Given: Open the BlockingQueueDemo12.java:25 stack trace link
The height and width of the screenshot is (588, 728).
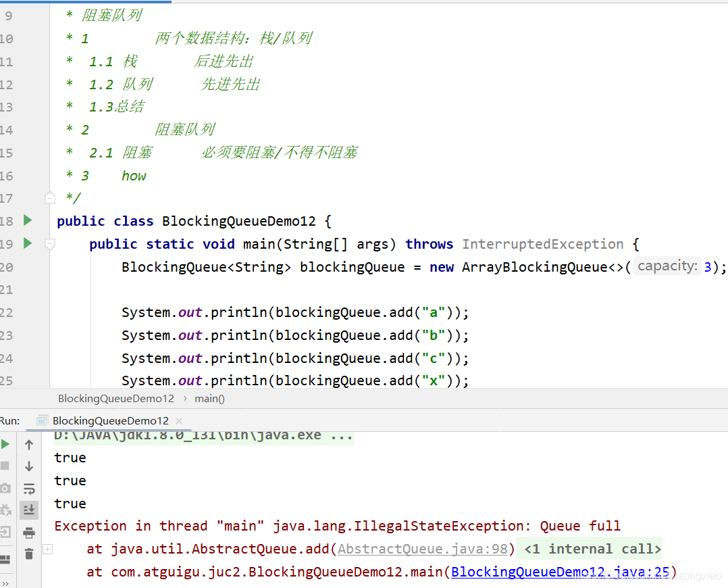Looking at the screenshot, I should tap(560, 572).
